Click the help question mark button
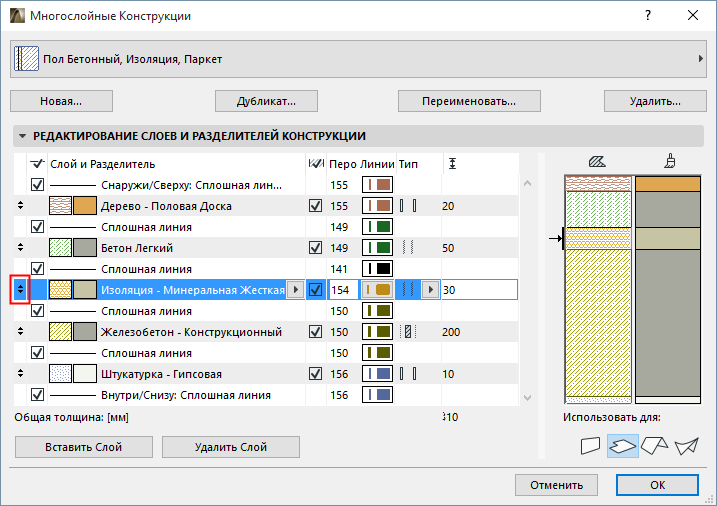The height and width of the screenshot is (506, 717). tap(648, 16)
